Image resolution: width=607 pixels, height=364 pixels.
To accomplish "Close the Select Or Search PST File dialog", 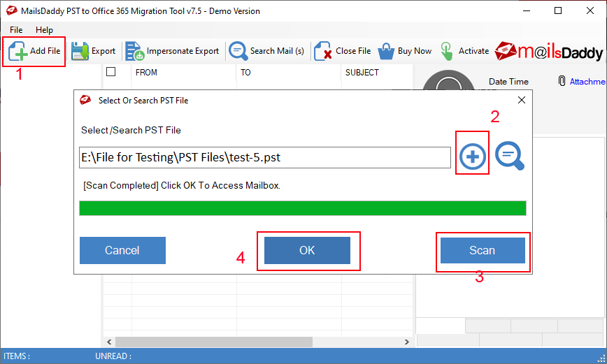I will (x=522, y=100).
